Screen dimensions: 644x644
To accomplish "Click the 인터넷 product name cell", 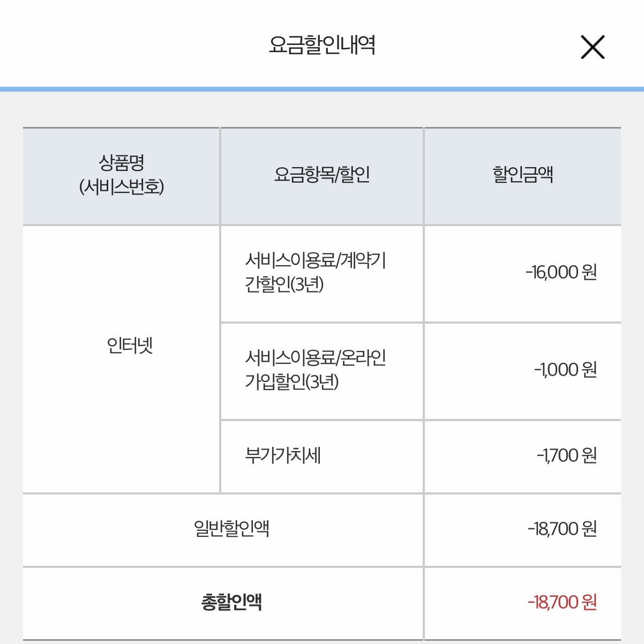I will [130, 346].
